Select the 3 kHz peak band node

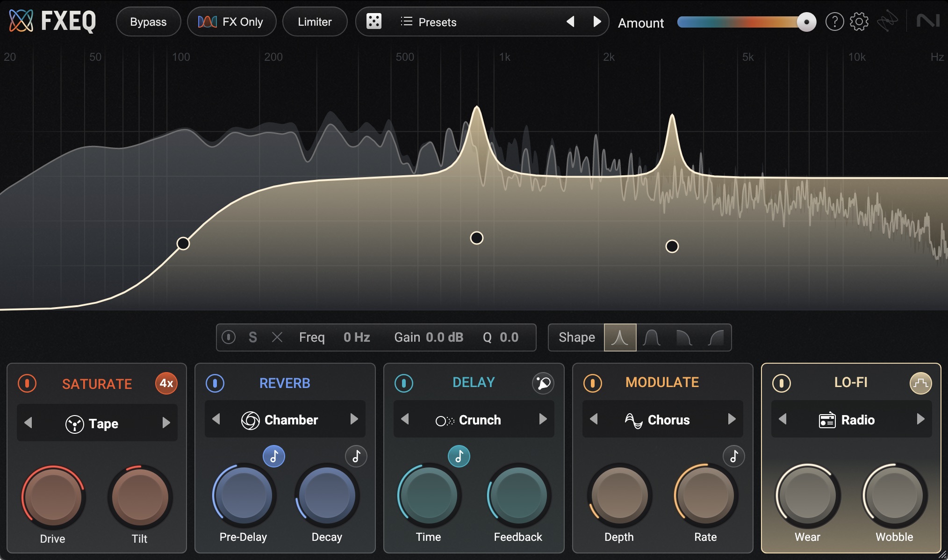coord(672,246)
